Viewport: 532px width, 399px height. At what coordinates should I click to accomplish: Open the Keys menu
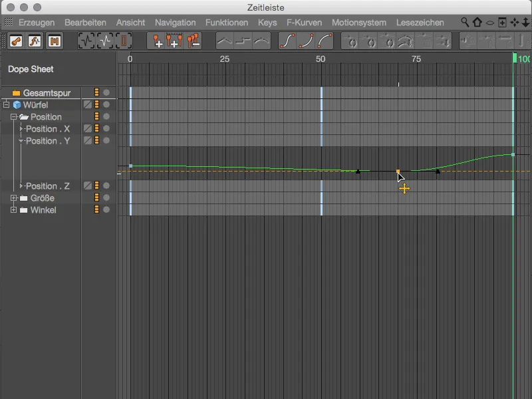click(x=267, y=23)
